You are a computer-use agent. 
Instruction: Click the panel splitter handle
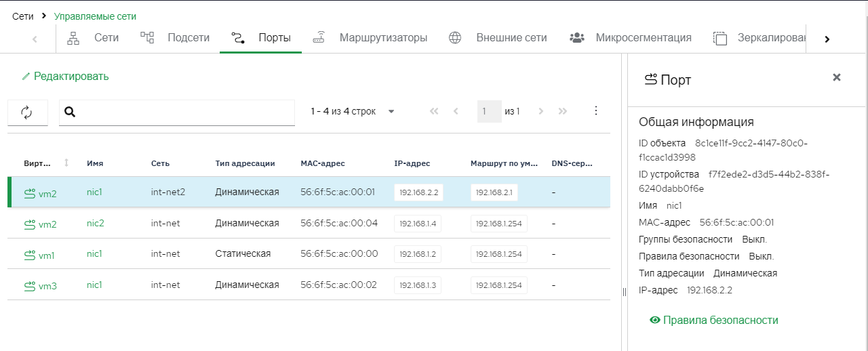click(x=625, y=291)
